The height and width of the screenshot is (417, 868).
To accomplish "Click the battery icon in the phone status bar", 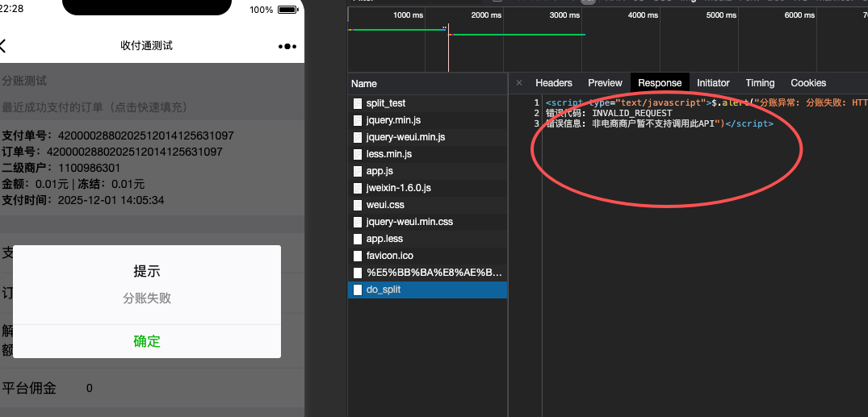I will [x=288, y=10].
